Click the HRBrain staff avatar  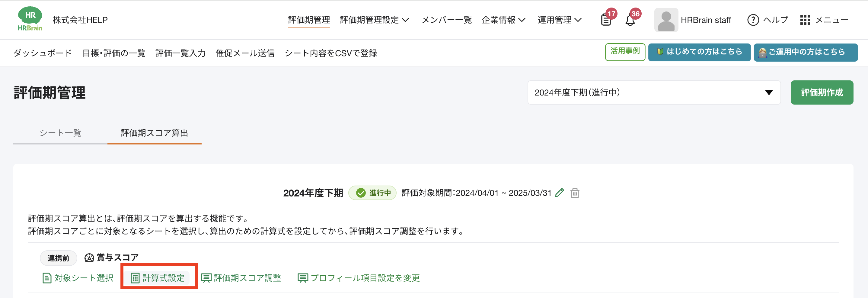tap(666, 20)
